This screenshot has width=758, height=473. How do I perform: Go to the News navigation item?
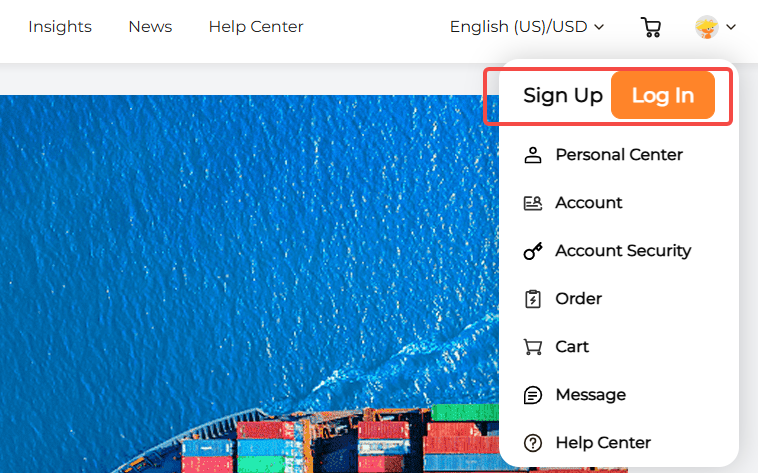click(150, 27)
